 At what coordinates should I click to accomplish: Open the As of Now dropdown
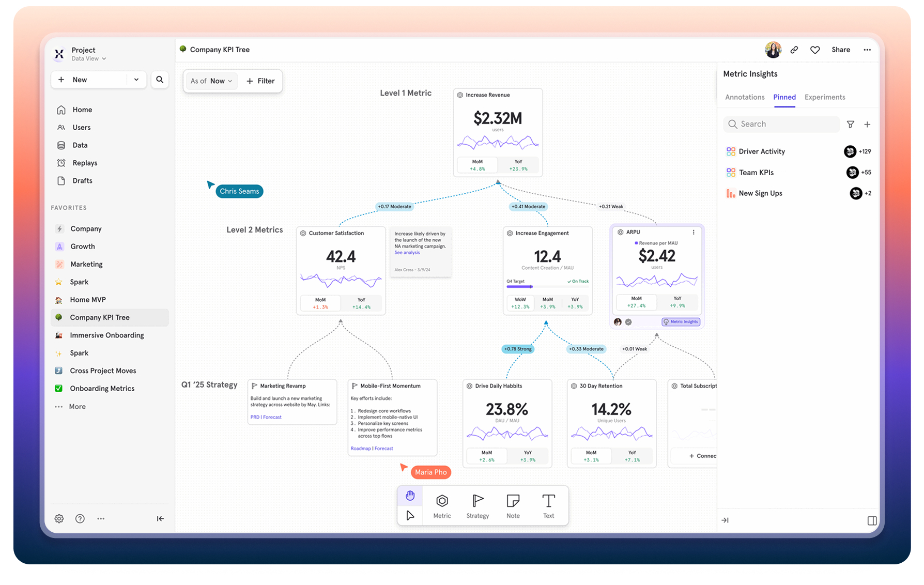click(x=211, y=81)
